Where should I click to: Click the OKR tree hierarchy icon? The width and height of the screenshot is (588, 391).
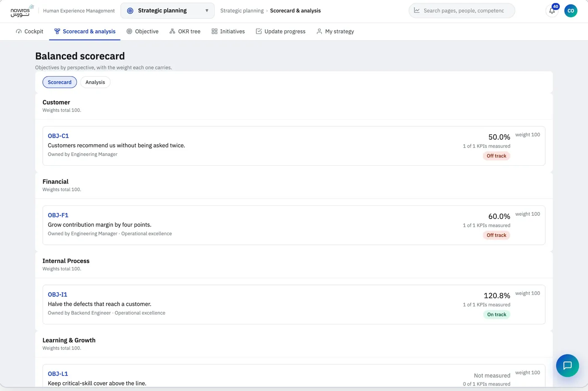click(x=172, y=31)
